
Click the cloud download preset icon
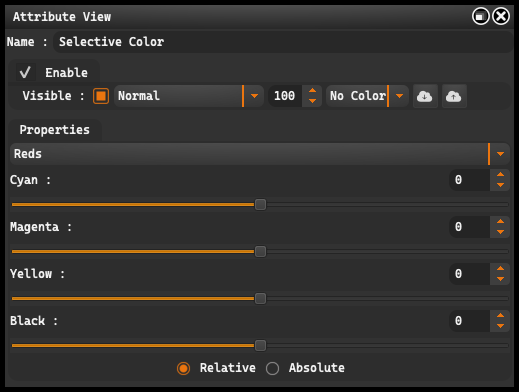425,96
